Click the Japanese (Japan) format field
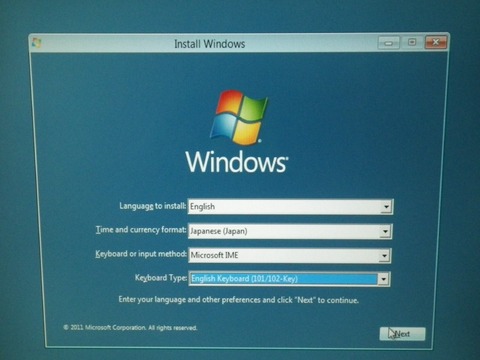 click(290, 231)
